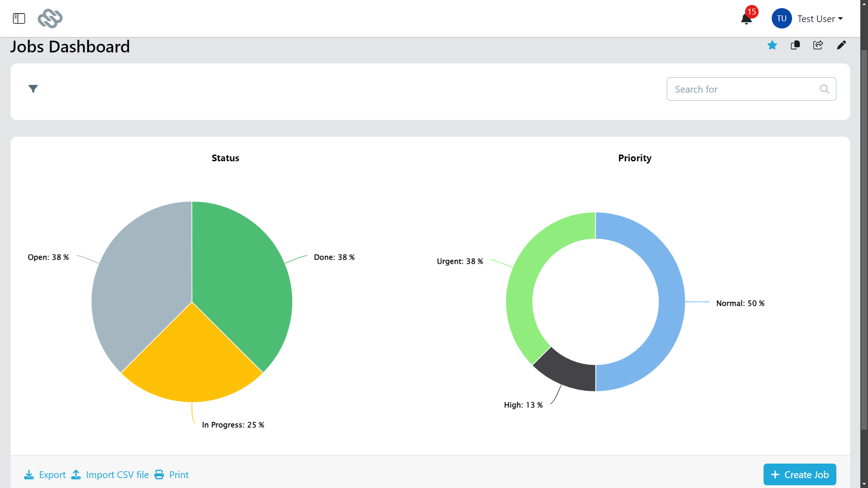The image size is (868, 488).
Task: Click the duplicate dashboard icon
Action: (x=795, y=45)
